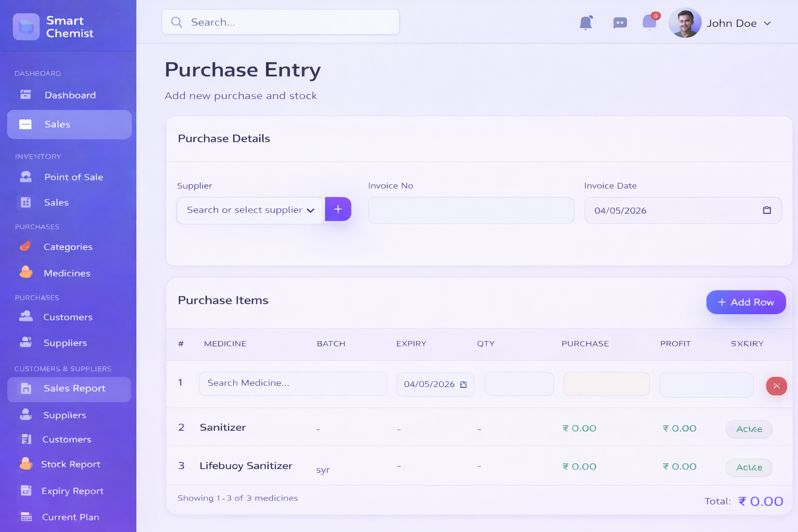Click the notification bell icon
The height and width of the screenshot is (532, 798).
tap(586, 23)
